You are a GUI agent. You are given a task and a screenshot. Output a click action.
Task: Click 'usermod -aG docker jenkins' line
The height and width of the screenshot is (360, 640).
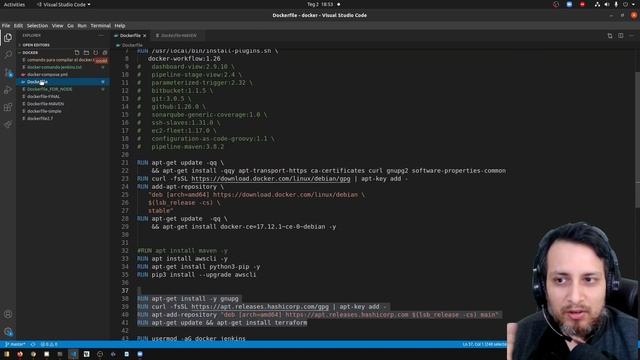(191, 338)
